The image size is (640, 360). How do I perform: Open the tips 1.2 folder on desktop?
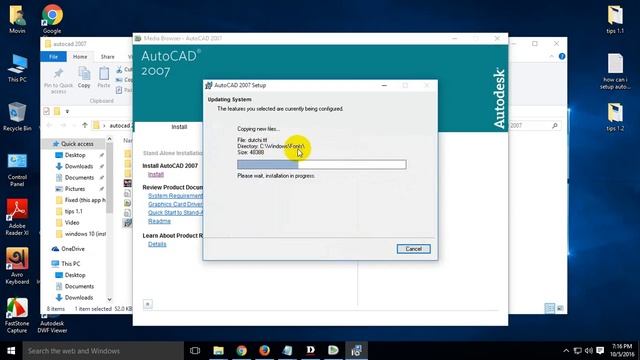(615, 117)
